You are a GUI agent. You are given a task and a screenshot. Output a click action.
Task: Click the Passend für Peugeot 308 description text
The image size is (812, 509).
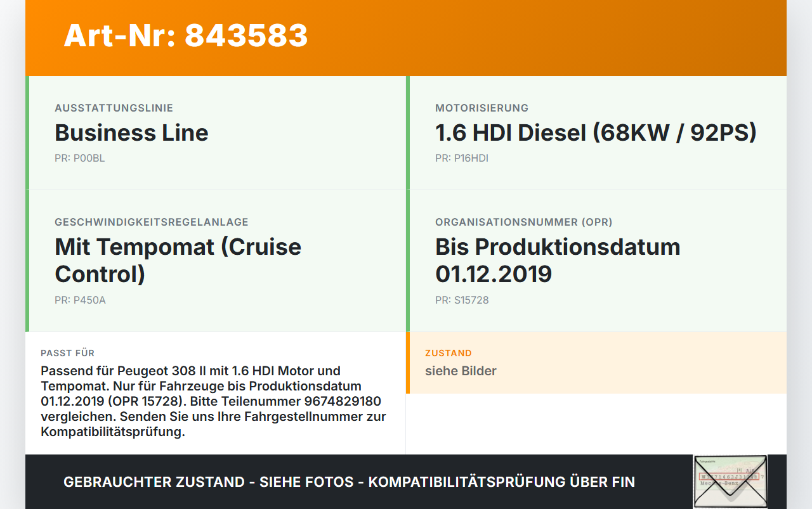[x=213, y=401]
